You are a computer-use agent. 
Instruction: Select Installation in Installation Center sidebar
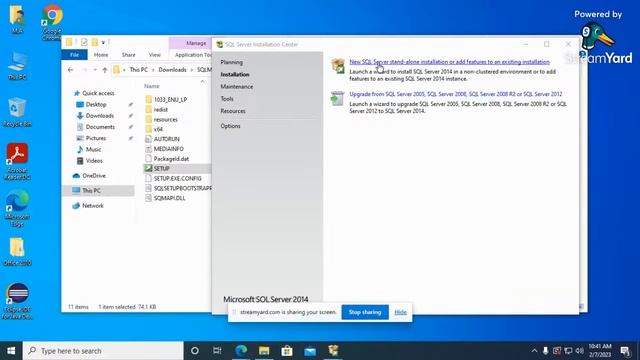235,75
